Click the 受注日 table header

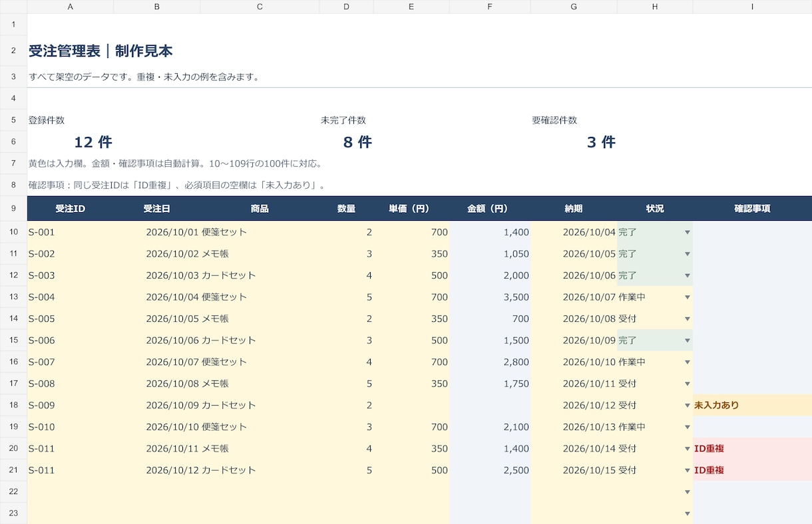tap(157, 209)
